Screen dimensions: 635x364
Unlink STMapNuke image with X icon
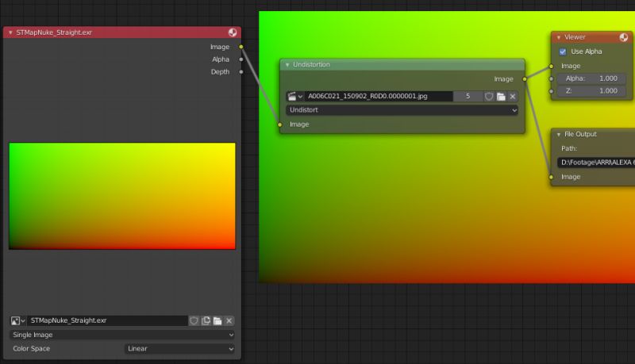pos(229,320)
